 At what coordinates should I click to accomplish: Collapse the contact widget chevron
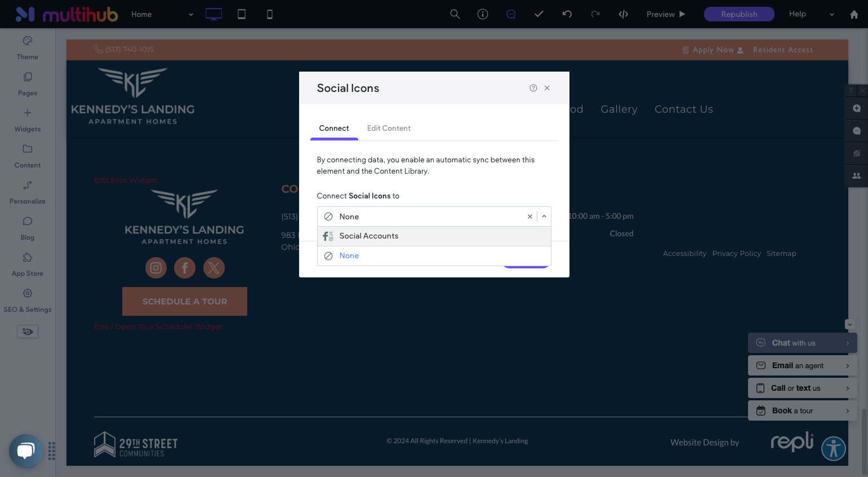point(850,324)
